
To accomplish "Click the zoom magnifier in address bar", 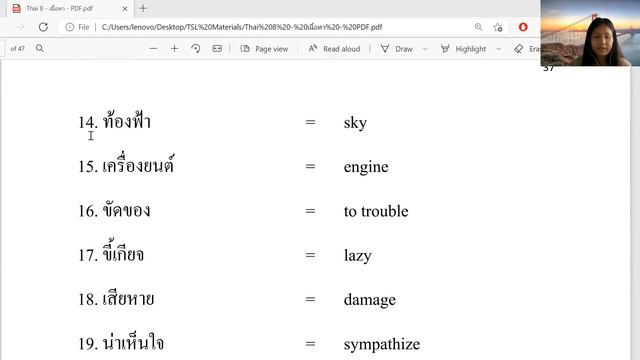I will [x=478, y=27].
